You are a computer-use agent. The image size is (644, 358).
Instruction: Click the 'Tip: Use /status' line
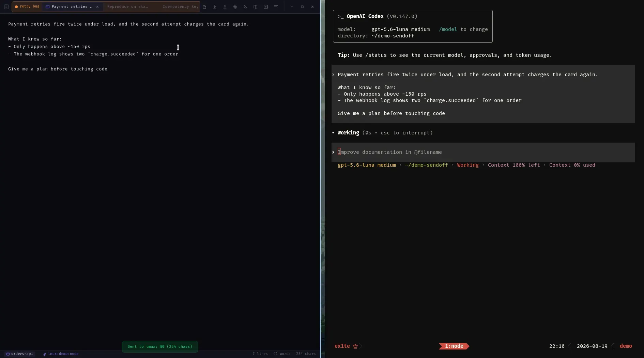445,55
